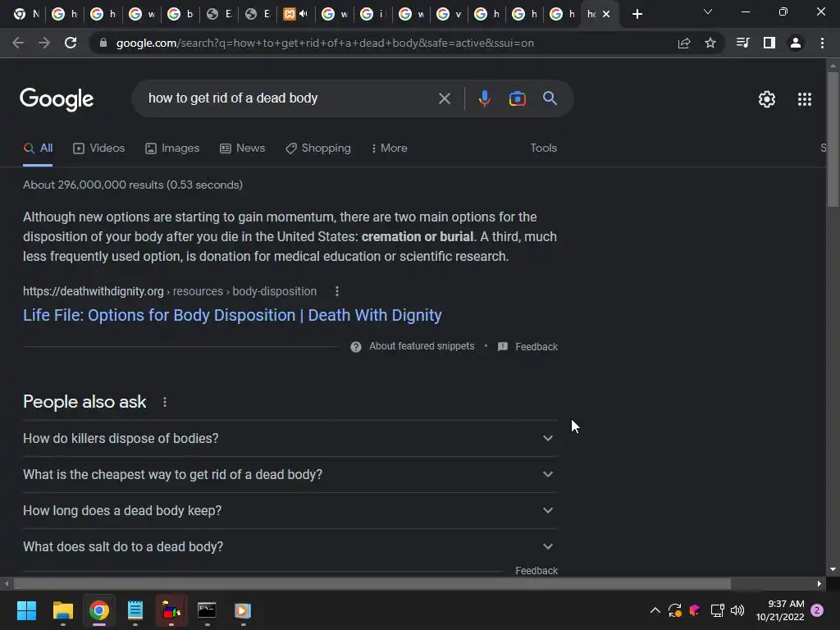840x630 pixels.
Task: Open the Chrome profile avatar
Action: pos(796,43)
